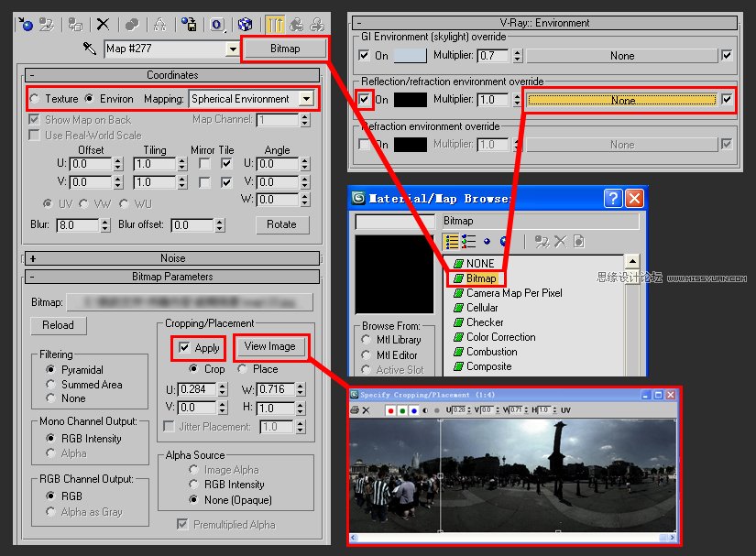
Task: Pick map with the eyedropper icon
Action: [x=89, y=49]
